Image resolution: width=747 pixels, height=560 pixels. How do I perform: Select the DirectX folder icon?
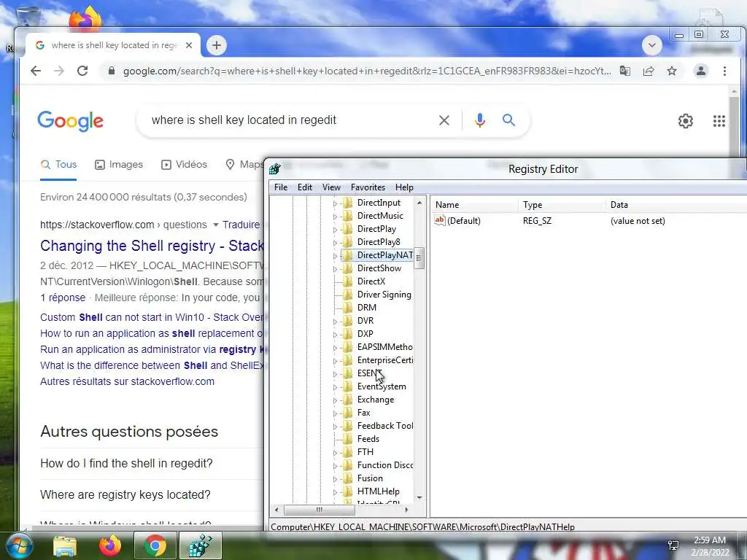(348, 281)
